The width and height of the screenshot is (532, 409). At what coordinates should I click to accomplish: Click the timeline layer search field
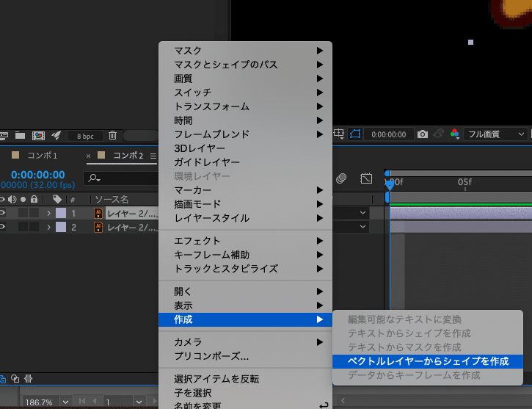click(121, 178)
